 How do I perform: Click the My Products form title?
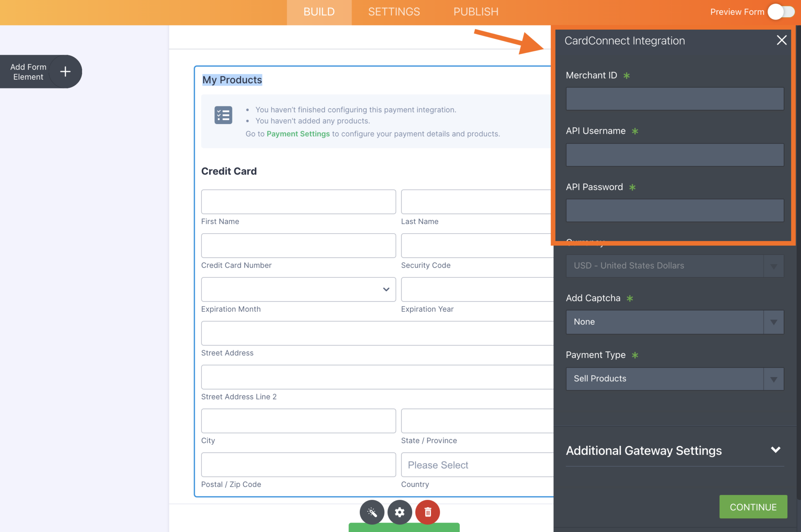232,79
